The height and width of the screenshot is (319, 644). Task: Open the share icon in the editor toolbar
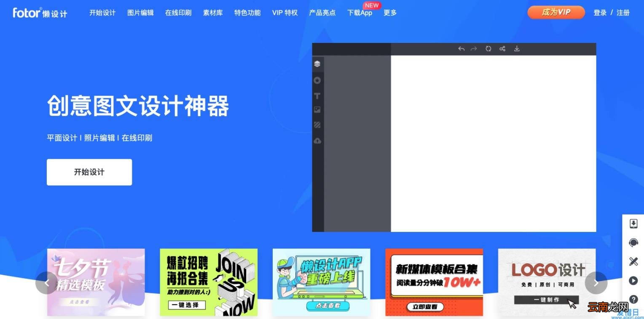click(502, 48)
